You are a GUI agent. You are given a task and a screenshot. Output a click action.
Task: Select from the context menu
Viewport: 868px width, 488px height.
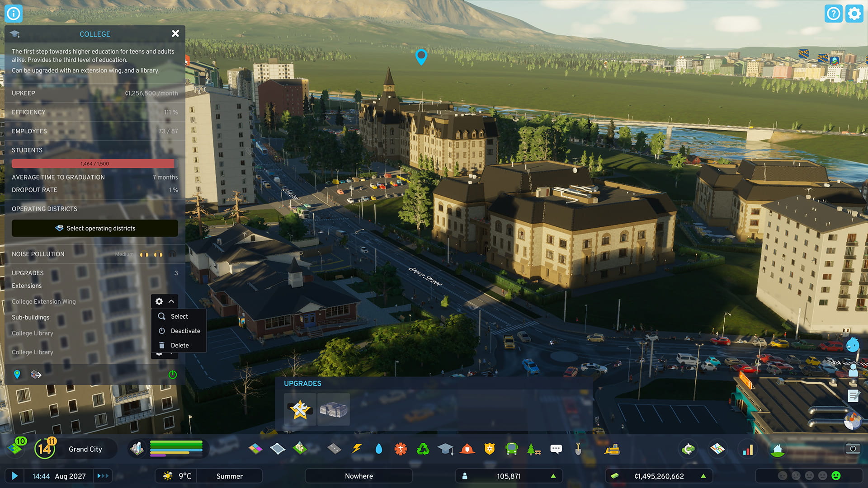pos(179,316)
